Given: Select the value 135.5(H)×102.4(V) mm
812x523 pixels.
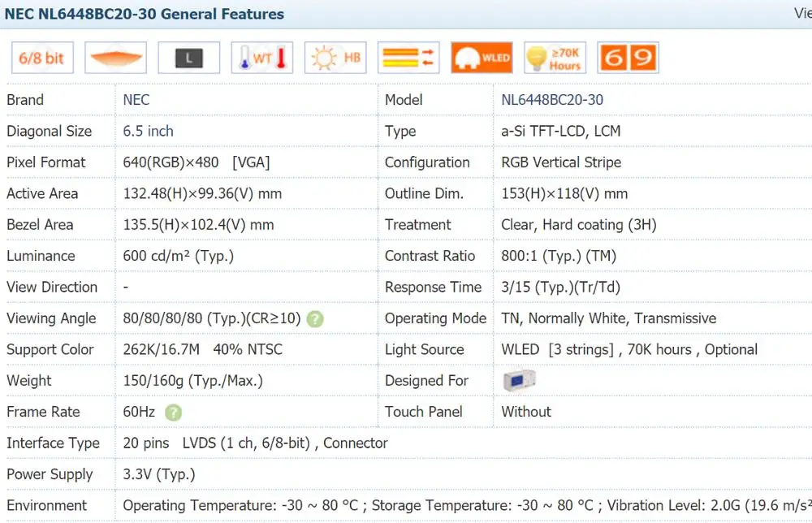Looking at the screenshot, I should (x=198, y=225).
